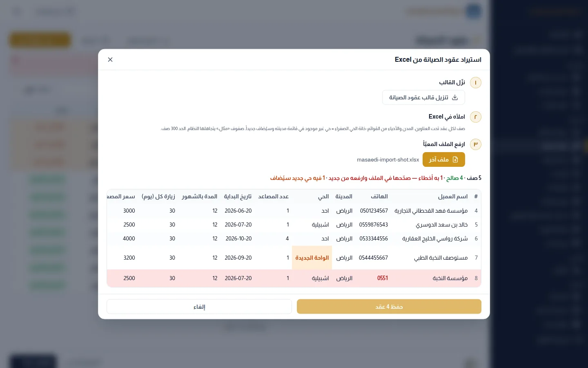The width and height of the screenshot is (588, 368).
Task: Click start date 2026-06-20
Action: tap(238, 211)
